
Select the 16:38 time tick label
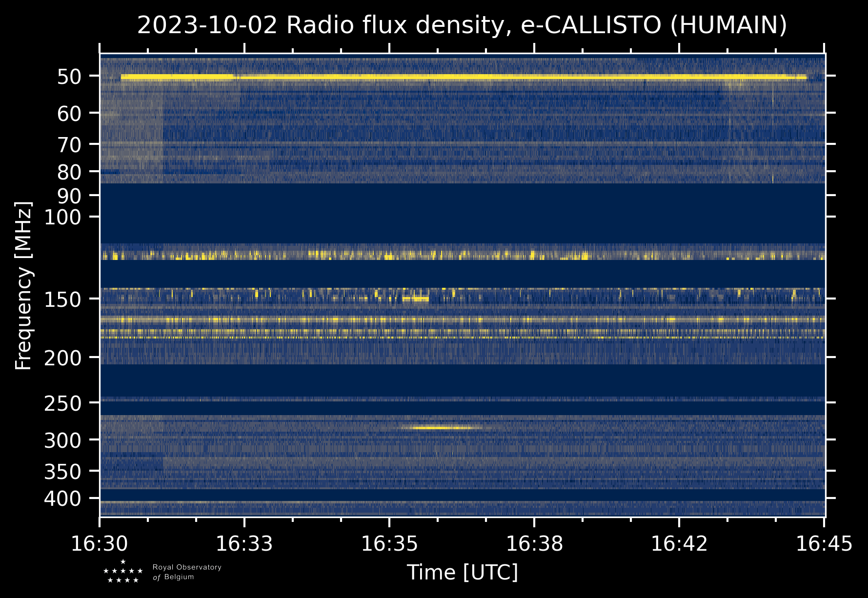(534, 543)
